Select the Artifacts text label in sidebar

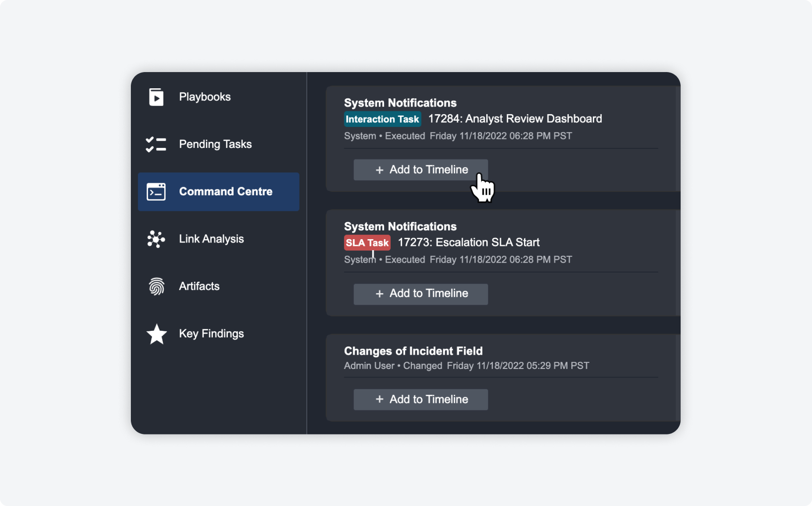tap(199, 286)
